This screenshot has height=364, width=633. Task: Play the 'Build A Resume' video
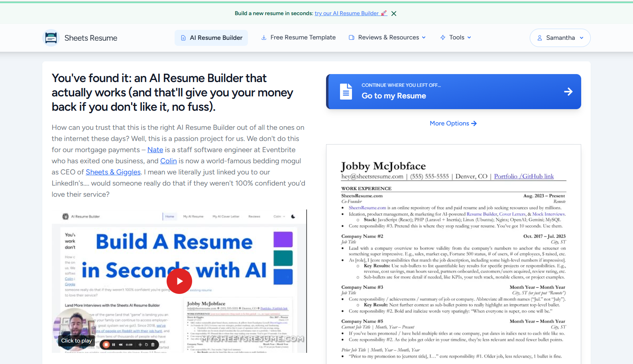coord(179,281)
